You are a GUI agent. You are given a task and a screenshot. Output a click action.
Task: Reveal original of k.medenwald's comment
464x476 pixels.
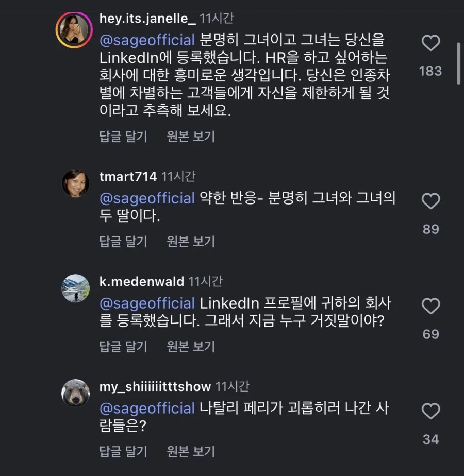[x=191, y=347]
